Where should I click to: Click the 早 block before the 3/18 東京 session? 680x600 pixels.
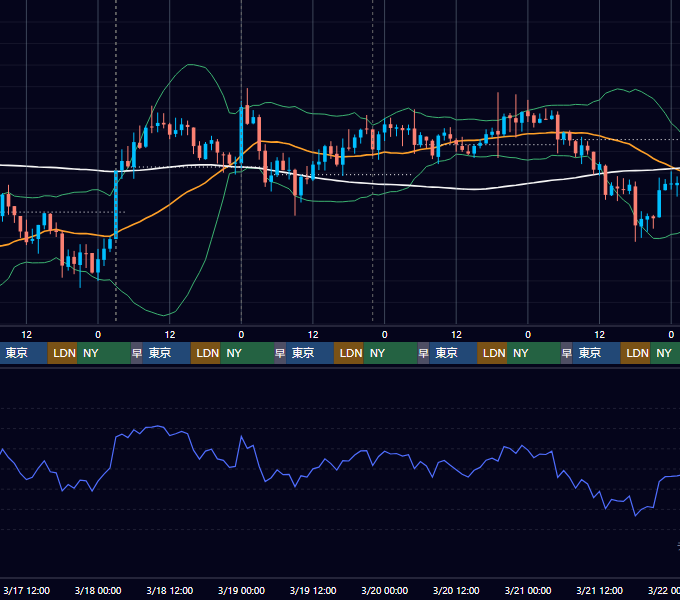[137, 353]
